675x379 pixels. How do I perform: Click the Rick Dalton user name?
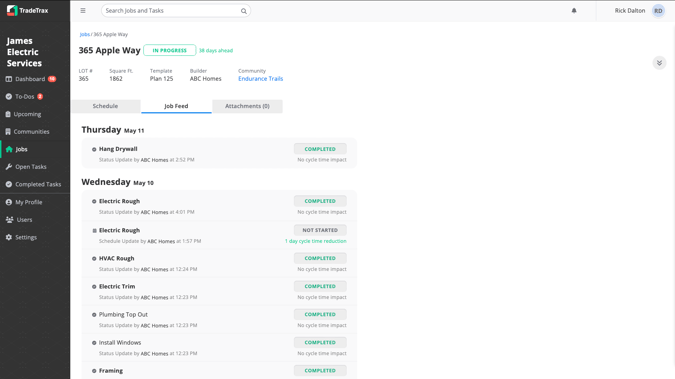pos(629,11)
